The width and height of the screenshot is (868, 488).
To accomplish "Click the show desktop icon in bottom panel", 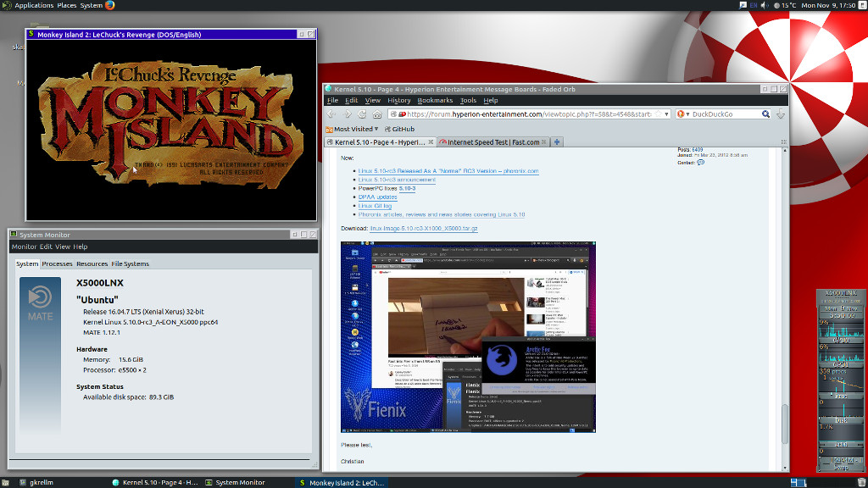I will point(5,482).
